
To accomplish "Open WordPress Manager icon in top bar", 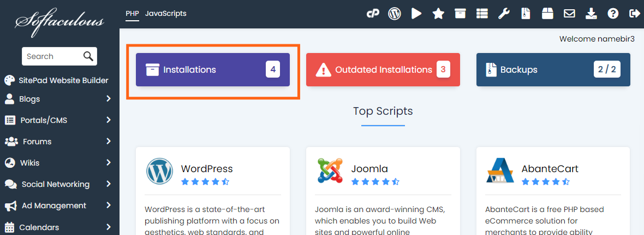I will 394,14.
